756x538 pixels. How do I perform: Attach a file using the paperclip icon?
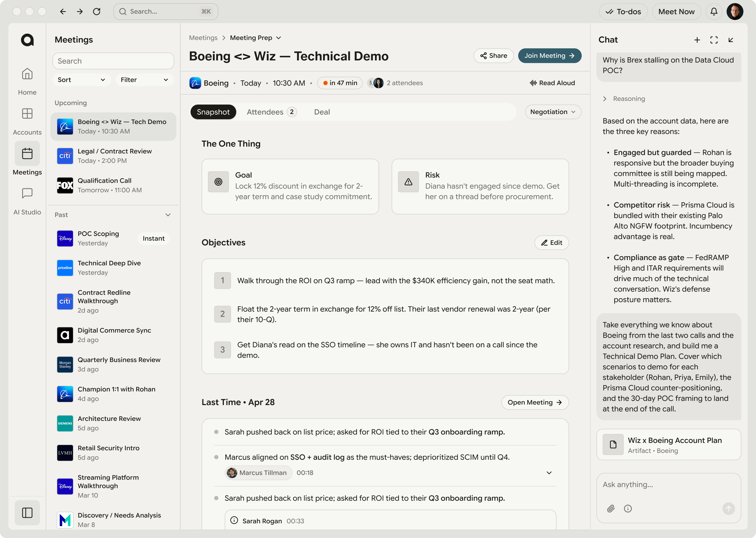(x=611, y=509)
